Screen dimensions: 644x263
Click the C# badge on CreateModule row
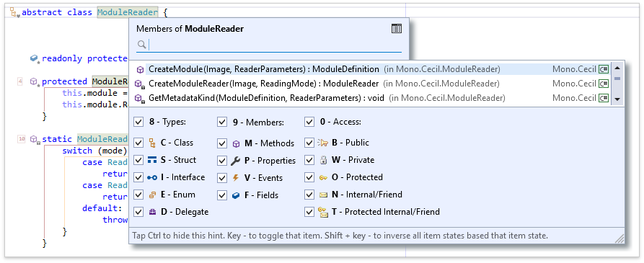[604, 69]
